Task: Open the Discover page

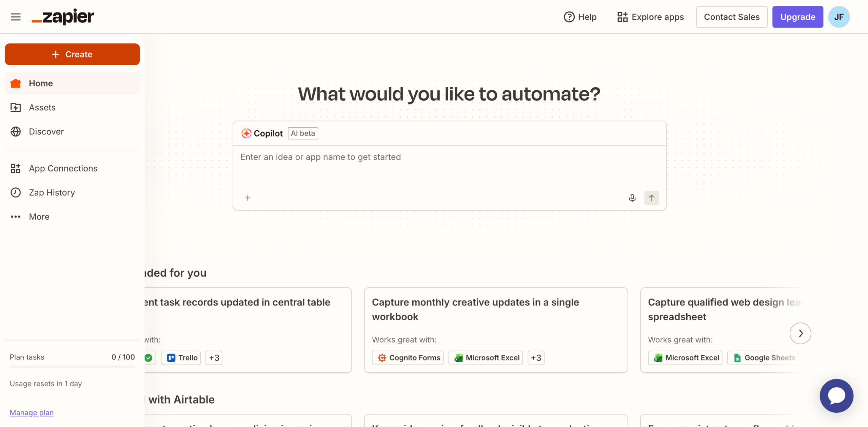Action: click(x=46, y=131)
